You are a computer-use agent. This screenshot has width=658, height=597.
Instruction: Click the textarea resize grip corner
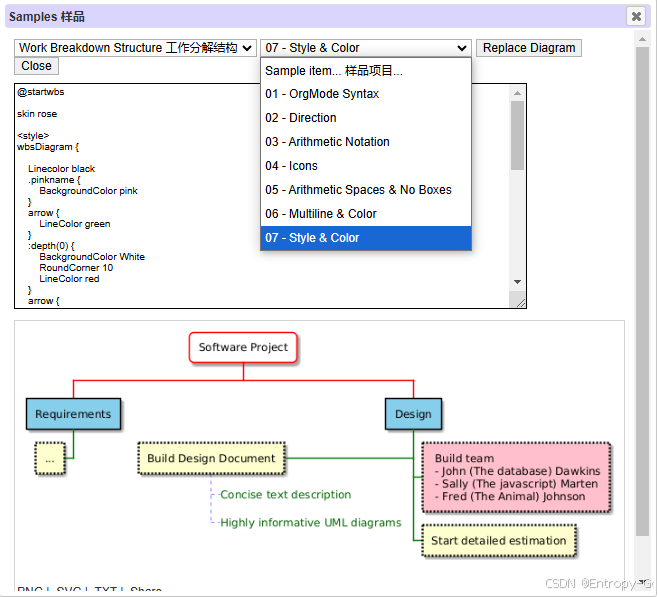520,302
